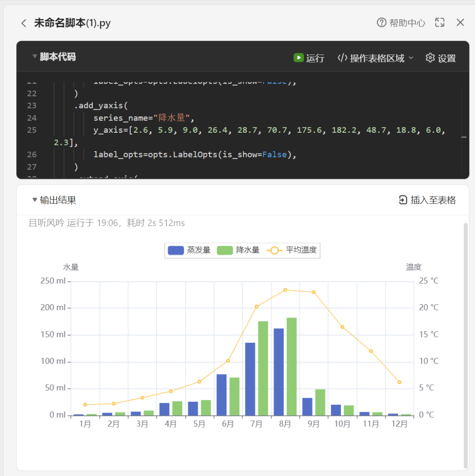Open the 操作表格区域 dropdown chevron
Viewport: 475px width, 476px height.
(x=411, y=58)
